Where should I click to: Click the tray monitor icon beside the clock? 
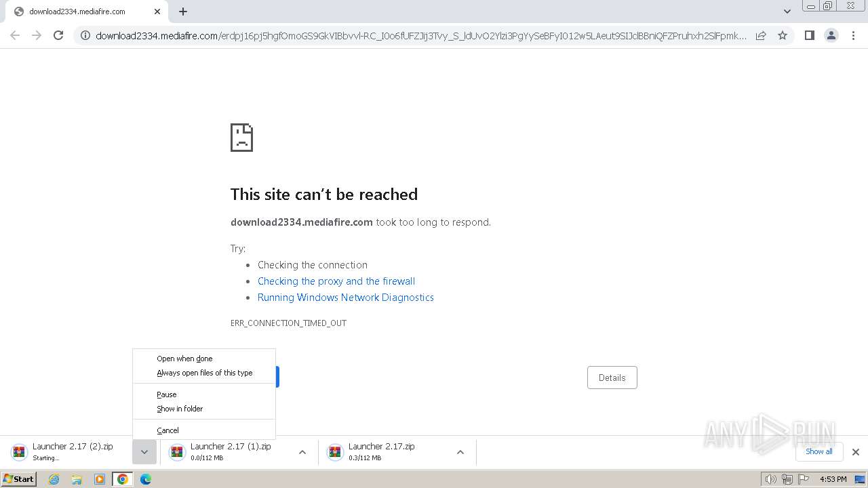point(860,479)
